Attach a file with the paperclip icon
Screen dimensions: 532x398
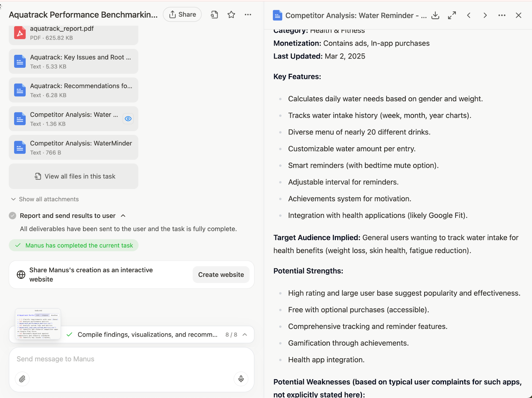(22, 379)
